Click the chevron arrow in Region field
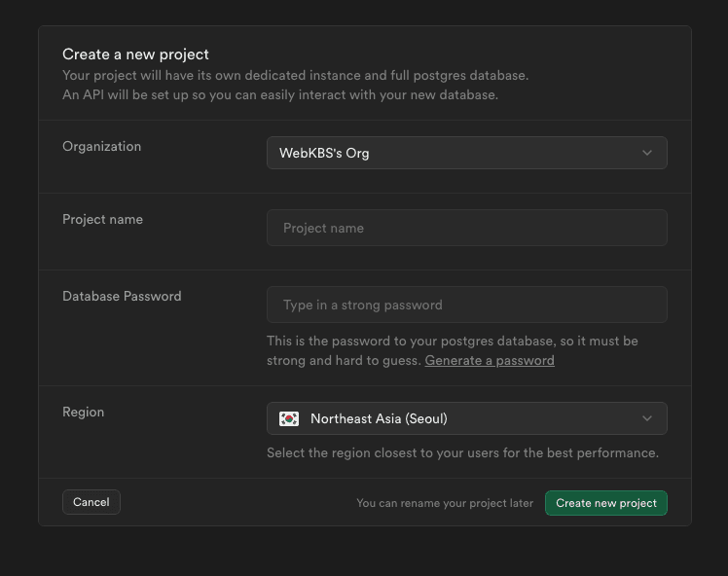 [647, 418]
